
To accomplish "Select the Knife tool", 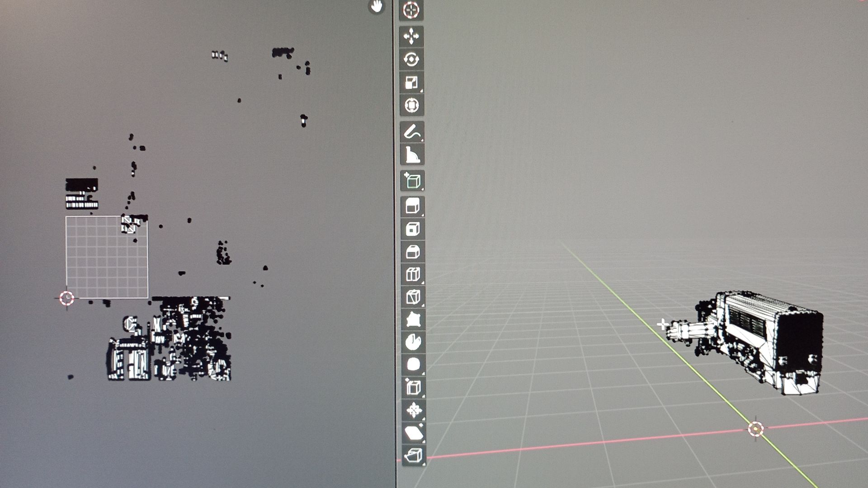I will click(x=413, y=297).
